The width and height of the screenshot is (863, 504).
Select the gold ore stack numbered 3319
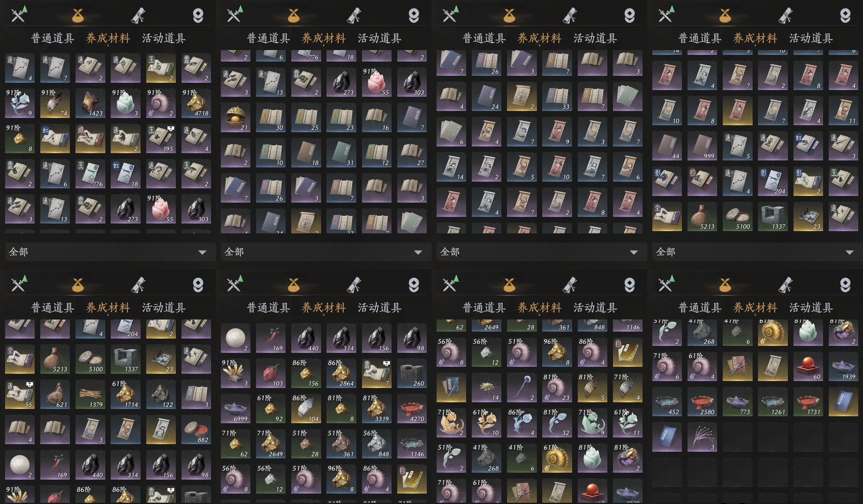click(376, 409)
